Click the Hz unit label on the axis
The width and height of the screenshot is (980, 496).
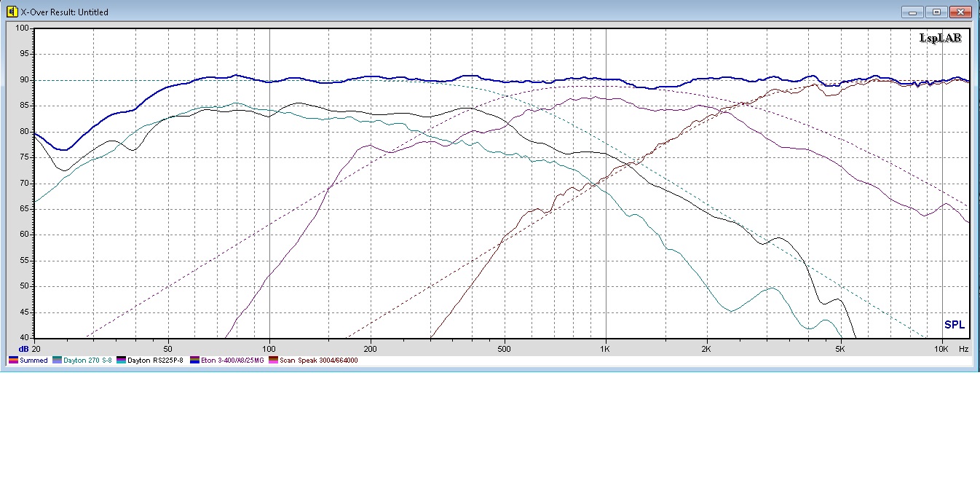click(963, 349)
